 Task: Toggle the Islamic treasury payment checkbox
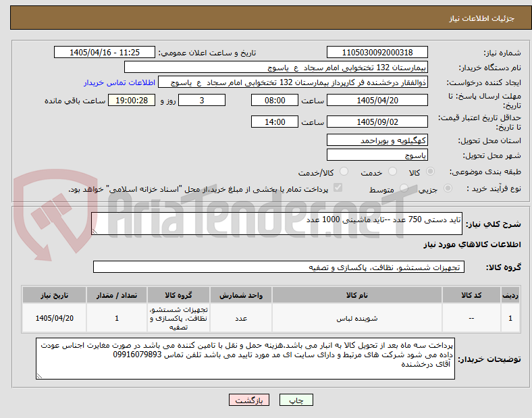pos(338,188)
